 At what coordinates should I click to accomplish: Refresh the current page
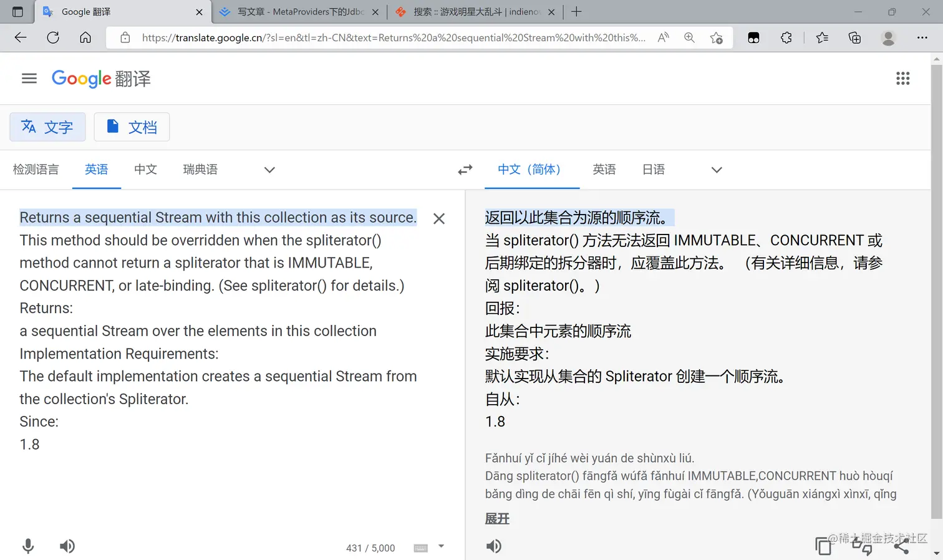[53, 37]
